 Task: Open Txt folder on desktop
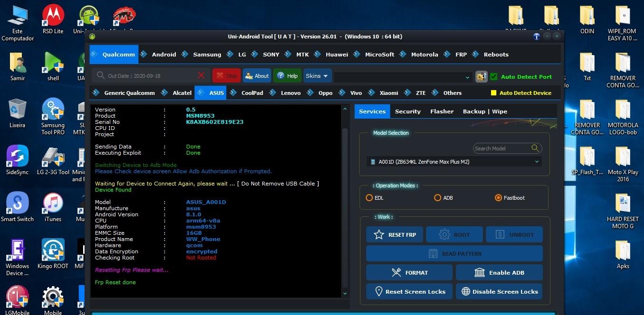pos(587,66)
